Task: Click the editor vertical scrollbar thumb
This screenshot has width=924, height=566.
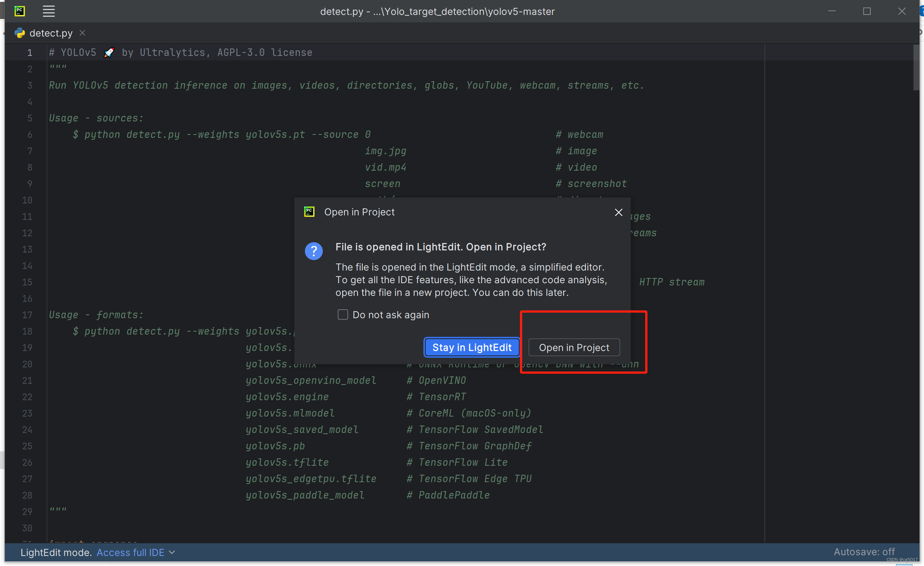Action: pos(916,67)
